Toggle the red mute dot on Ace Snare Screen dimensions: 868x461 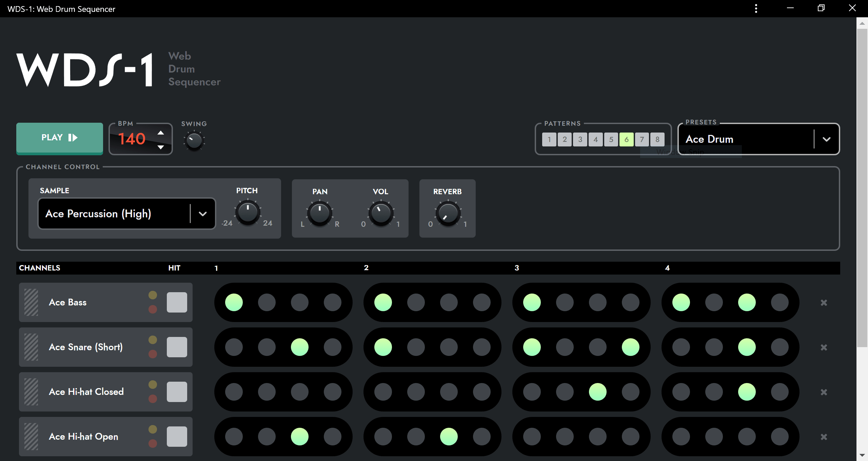tap(153, 354)
